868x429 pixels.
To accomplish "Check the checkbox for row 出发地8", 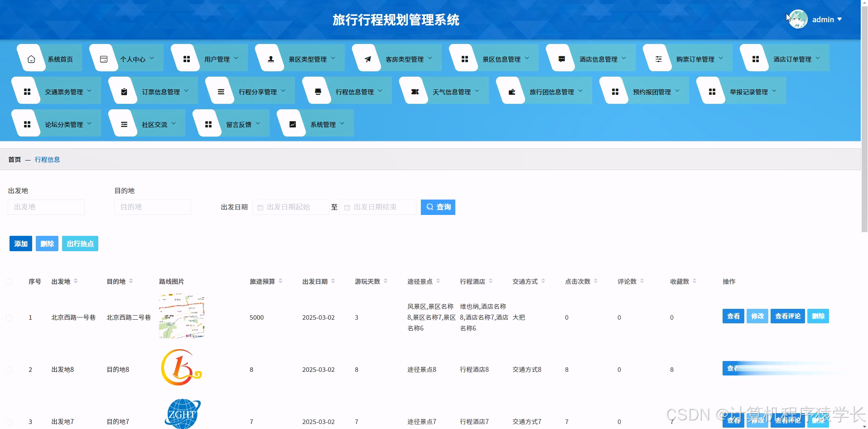I will (x=9, y=370).
